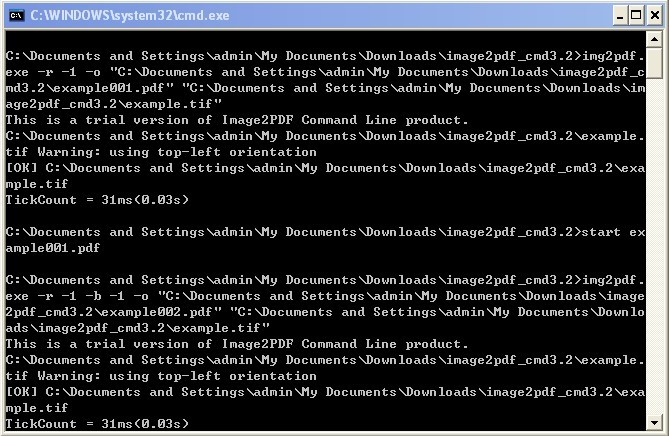
Task: Click the first 'Warning: using top-left orientation' text
Action: [x=177, y=152]
